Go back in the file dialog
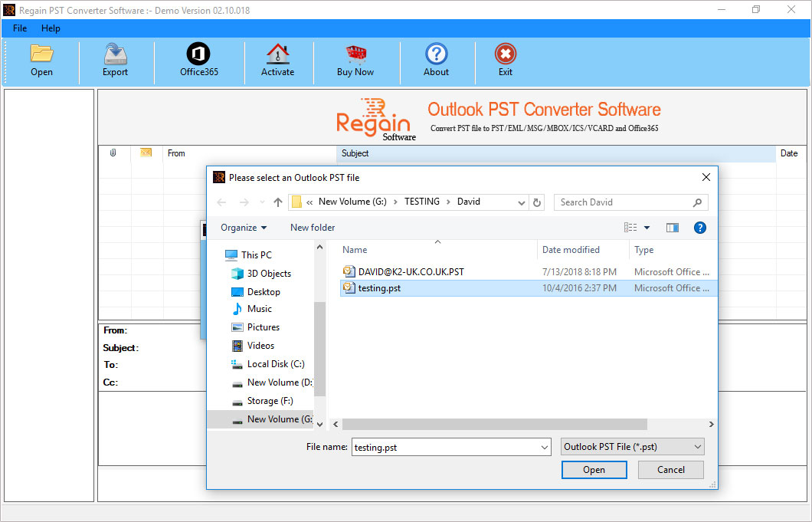 click(221, 202)
